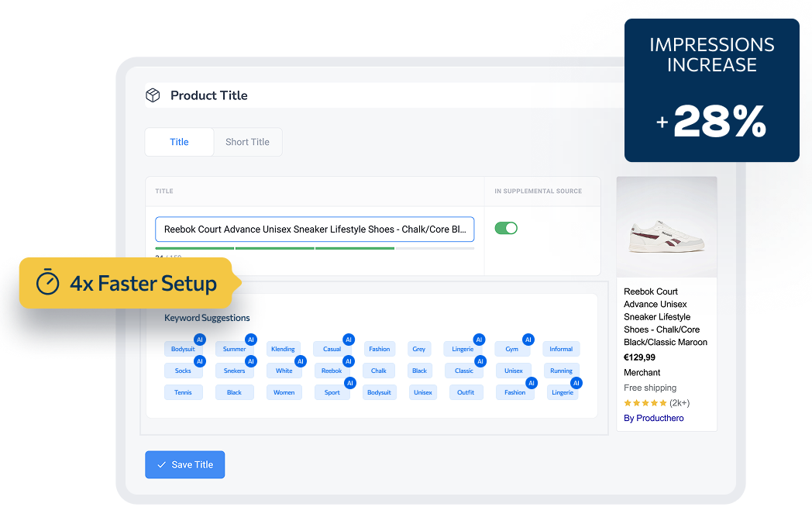The width and height of the screenshot is (812, 507).
Task: Click the five-star rating in product preview
Action: 645,403
